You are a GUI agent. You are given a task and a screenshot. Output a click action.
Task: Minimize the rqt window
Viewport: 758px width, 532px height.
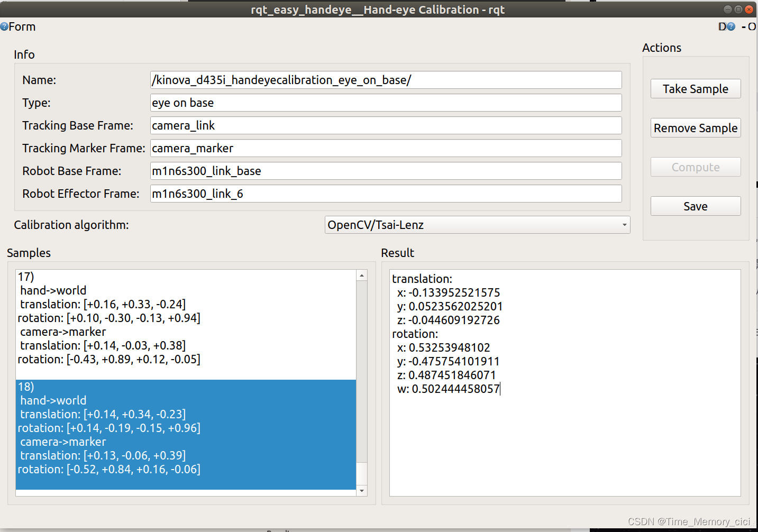coord(727,9)
